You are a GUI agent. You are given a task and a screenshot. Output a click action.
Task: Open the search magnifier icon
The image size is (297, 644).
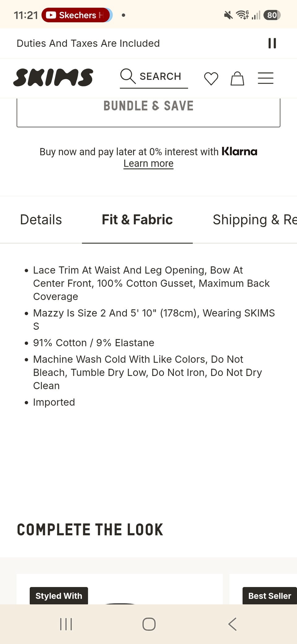click(x=128, y=76)
